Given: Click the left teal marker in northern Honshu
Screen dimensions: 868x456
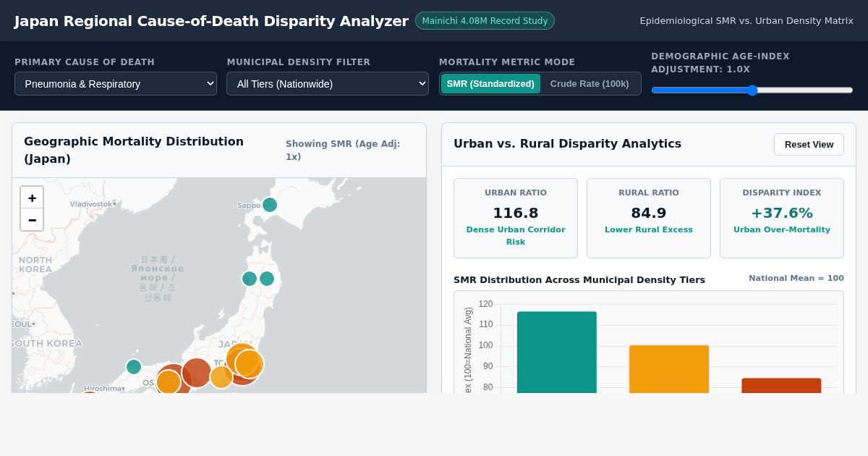Looking at the screenshot, I should coord(250,279).
